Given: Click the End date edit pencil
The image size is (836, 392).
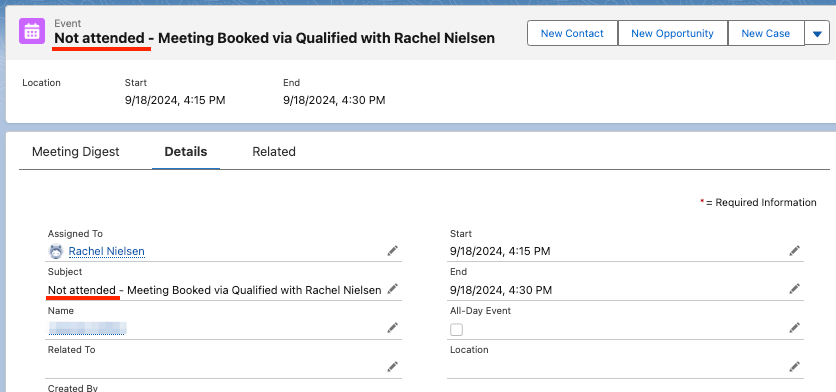Looking at the screenshot, I should point(795,289).
